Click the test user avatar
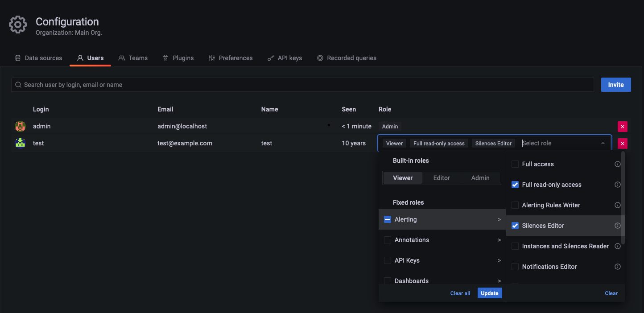This screenshot has height=313, width=644. tap(20, 143)
